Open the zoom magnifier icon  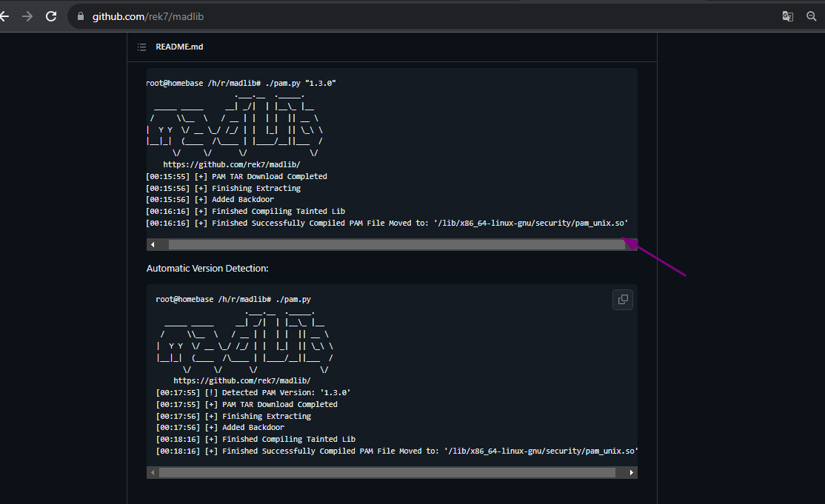tap(812, 16)
